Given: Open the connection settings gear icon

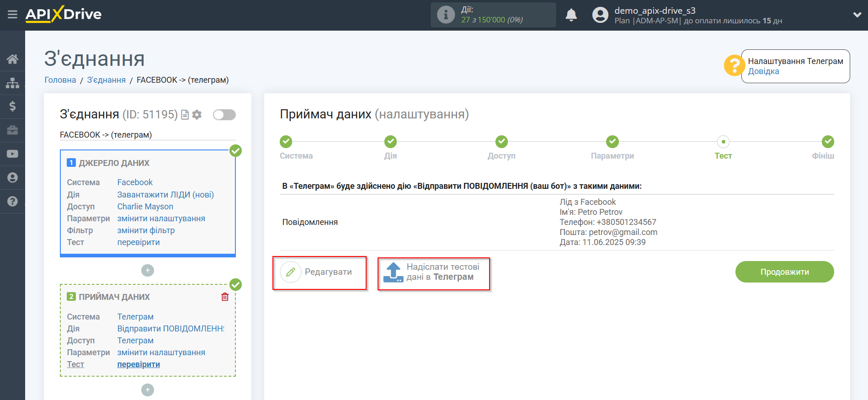Looking at the screenshot, I should point(197,115).
